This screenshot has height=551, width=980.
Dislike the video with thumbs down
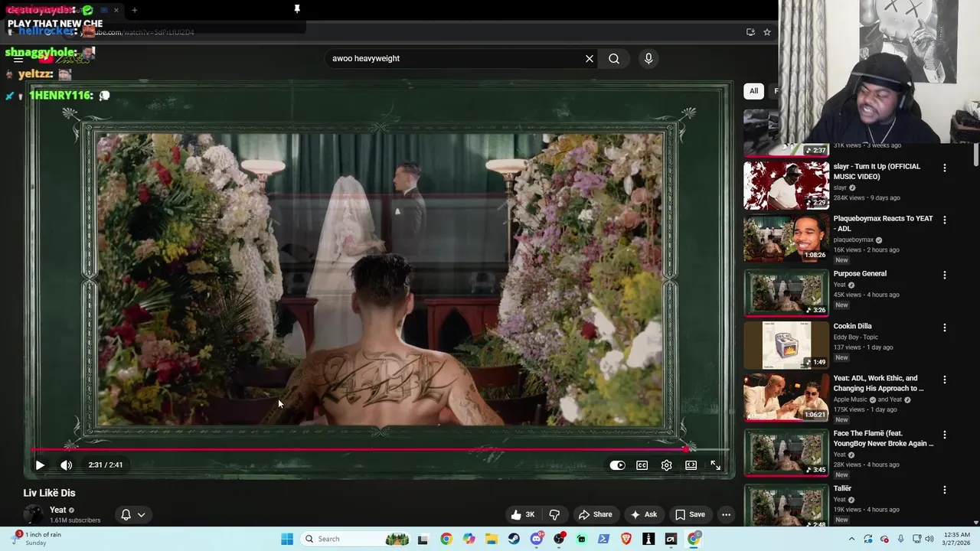point(554,514)
